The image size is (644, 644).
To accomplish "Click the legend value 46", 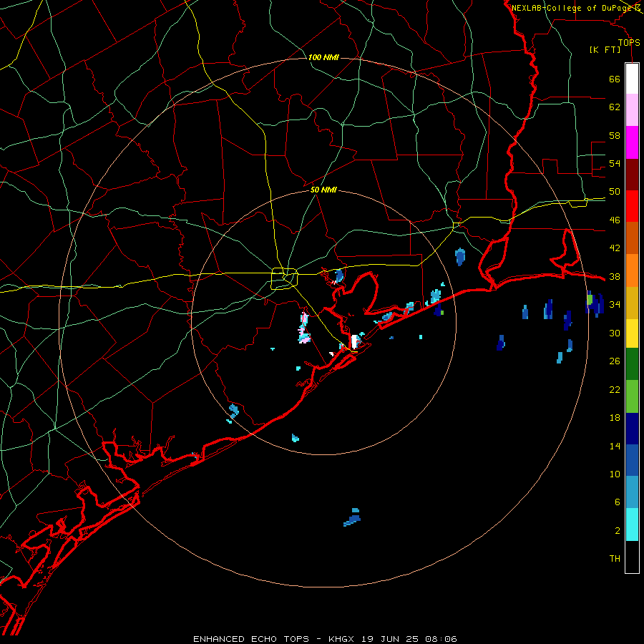I will pyautogui.click(x=615, y=220).
